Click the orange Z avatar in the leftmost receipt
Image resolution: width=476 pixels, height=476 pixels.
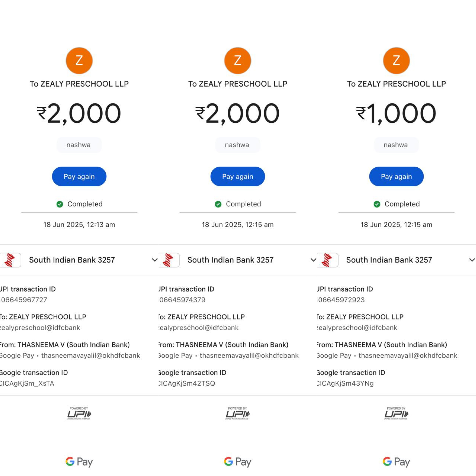(x=79, y=61)
